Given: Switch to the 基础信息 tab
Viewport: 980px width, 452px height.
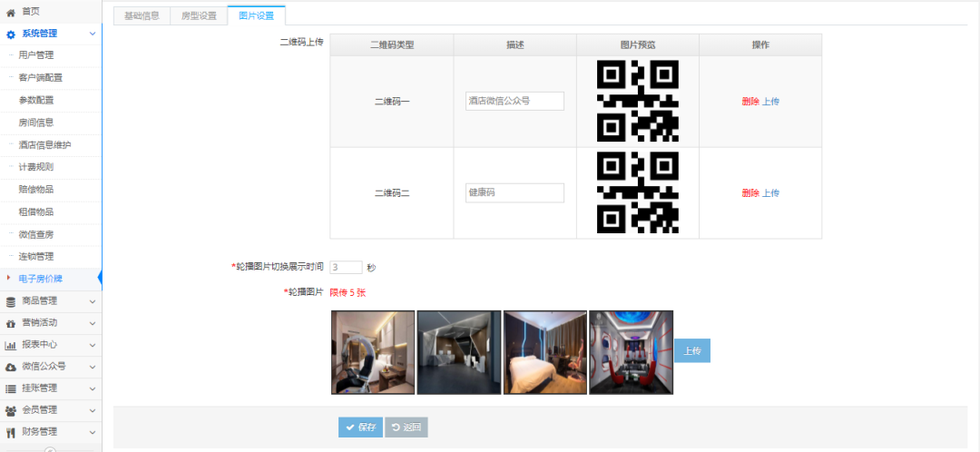Looking at the screenshot, I should [x=142, y=15].
